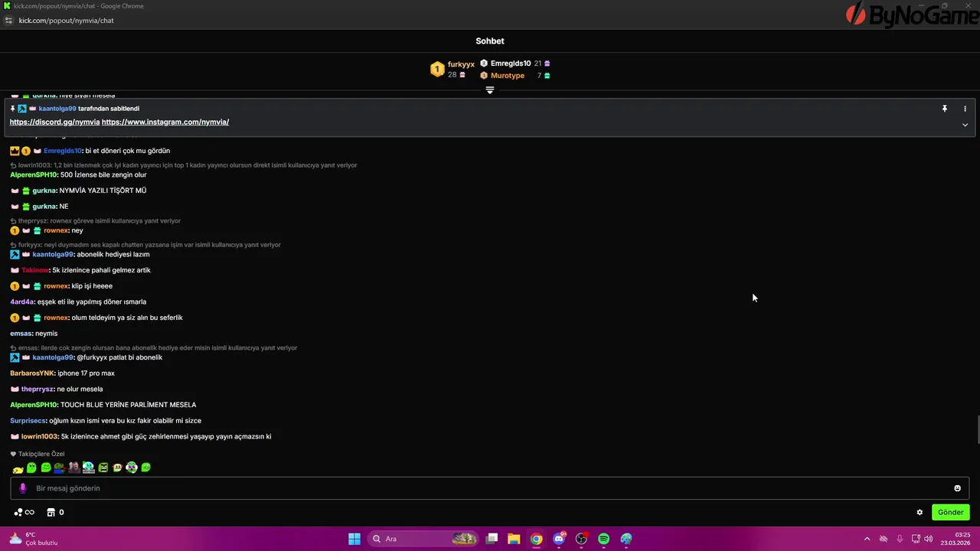980x551 pixels.
Task: Click 4ard4a username in chat
Action: point(22,302)
